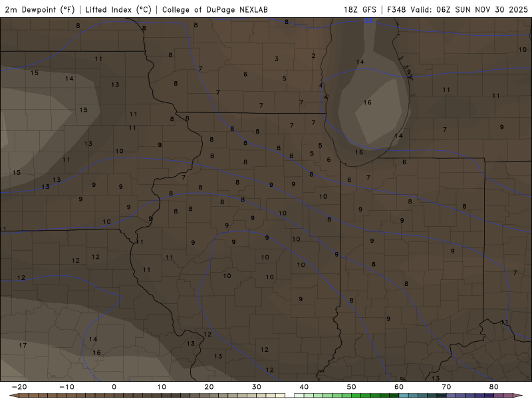The width and height of the screenshot is (532, 399).
Task: Click the 50 label on the color scale
Action: [x=352, y=387]
